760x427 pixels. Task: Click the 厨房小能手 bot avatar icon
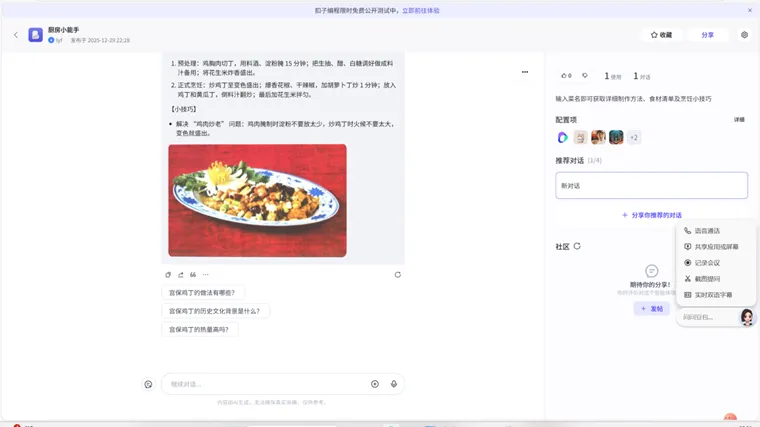pyautogui.click(x=35, y=35)
